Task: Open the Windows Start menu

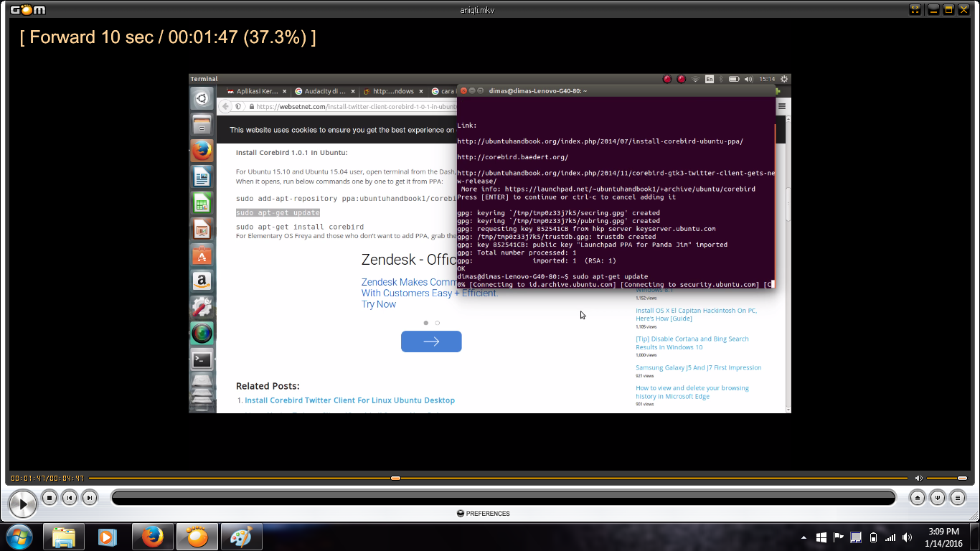Action: (x=18, y=537)
